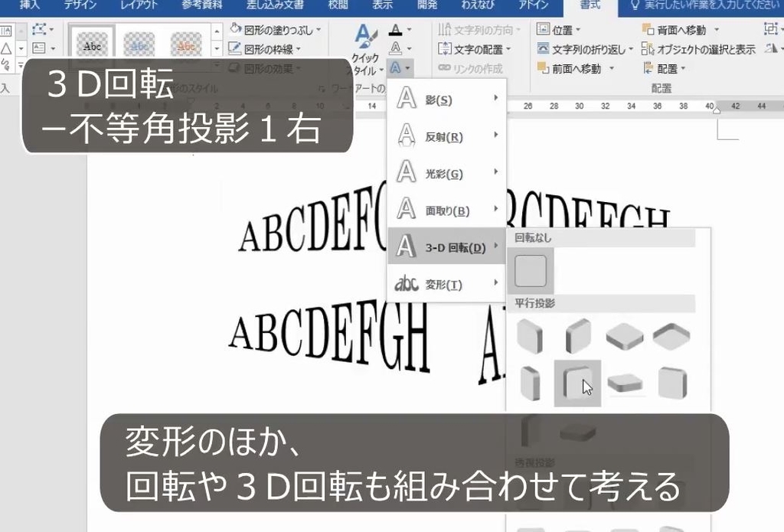784x532 pixels.
Task: Click the rotate objects icon
Action: tap(770, 48)
